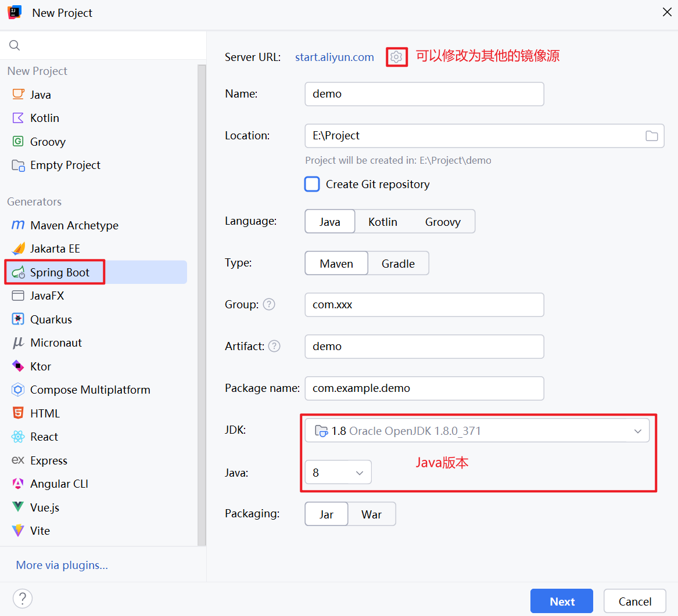Click the Location path field
This screenshot has height=616, width=678.
click(485, 136)
